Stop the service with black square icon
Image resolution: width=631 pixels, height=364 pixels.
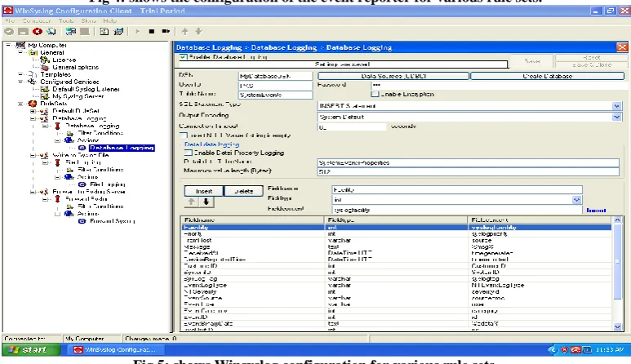click(x=151, y=31)
